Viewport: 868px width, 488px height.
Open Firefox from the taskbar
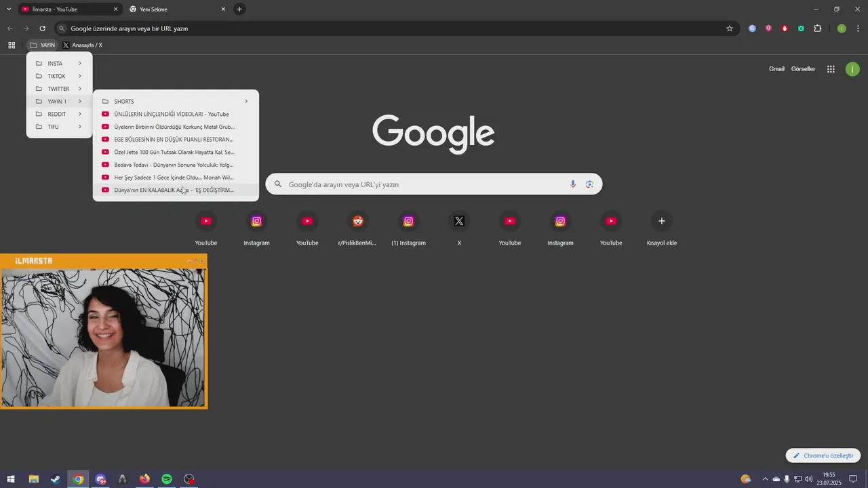click(144, 479)
